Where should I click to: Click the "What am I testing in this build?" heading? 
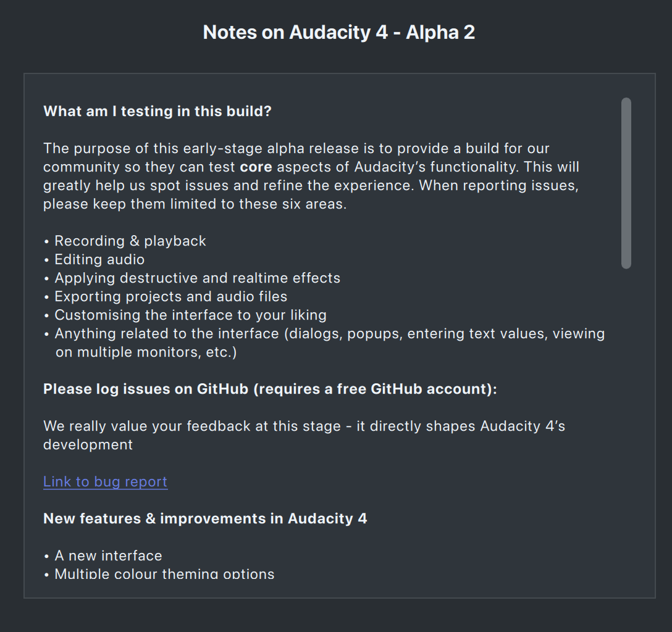157,112
